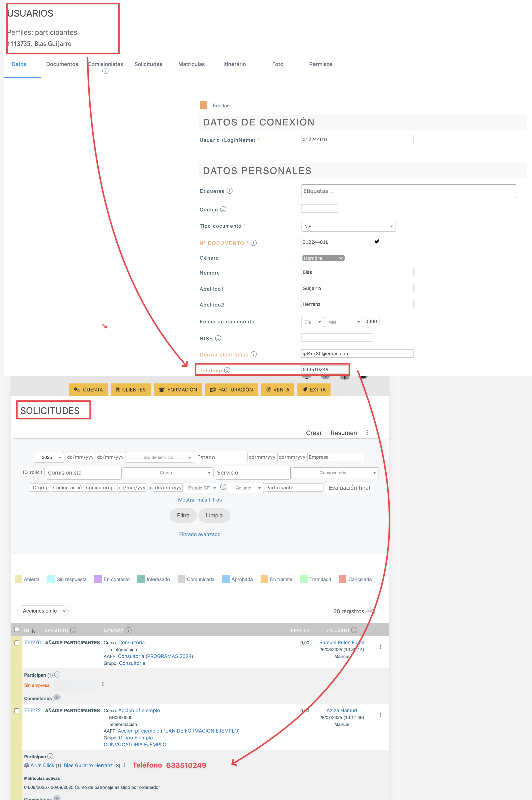532x800 pixels.
Task: Click the info icon next to Etiquetas
Action: (x=229, y=191)
